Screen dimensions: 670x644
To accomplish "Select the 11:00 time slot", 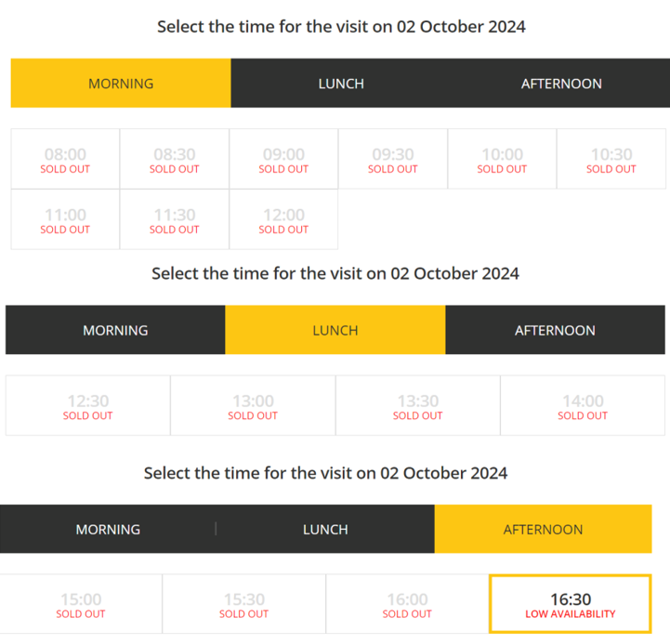I will 65,219.
